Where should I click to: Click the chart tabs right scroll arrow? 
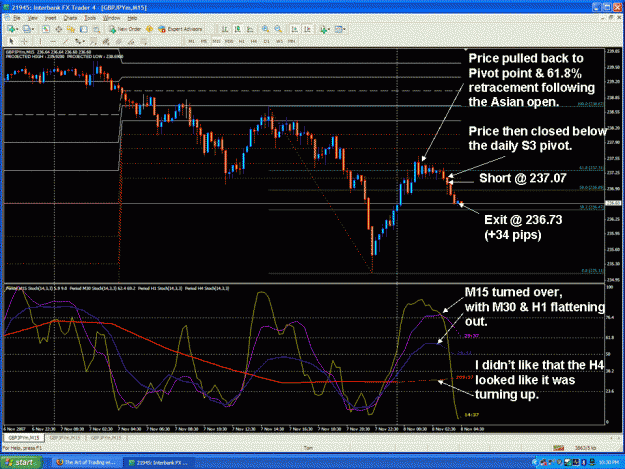(620, 438)
